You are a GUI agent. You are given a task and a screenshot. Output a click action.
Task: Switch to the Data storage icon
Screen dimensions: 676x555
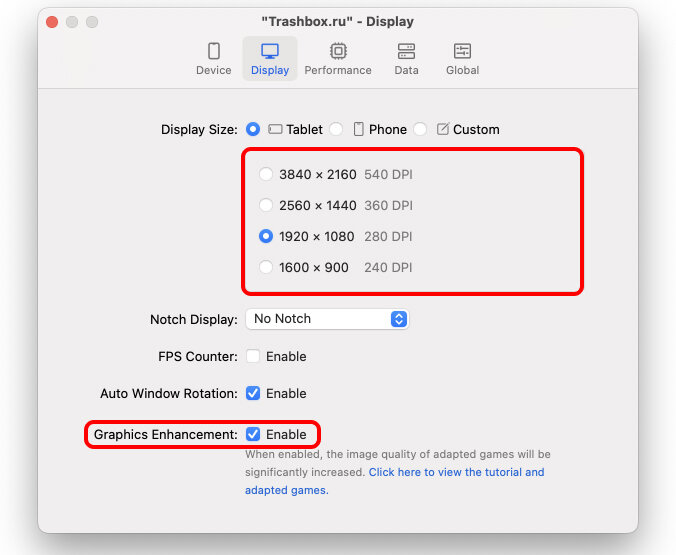click(406, 51)
